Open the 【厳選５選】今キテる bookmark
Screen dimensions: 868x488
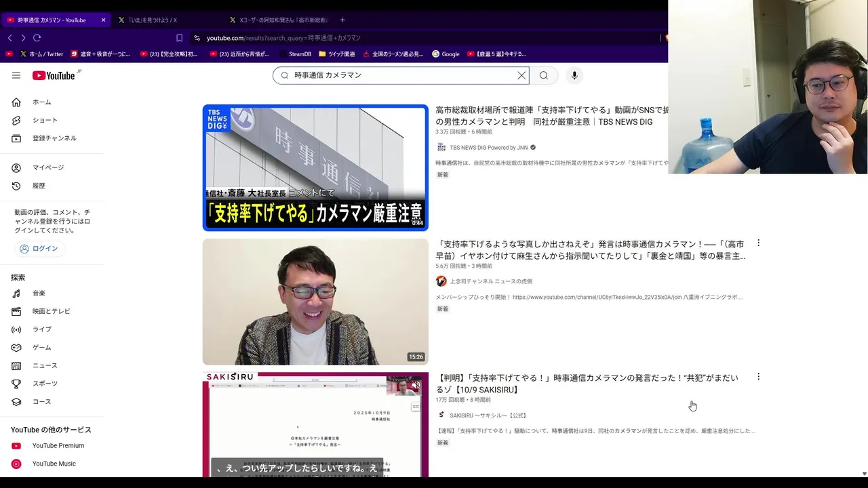[x=496, y=54]
